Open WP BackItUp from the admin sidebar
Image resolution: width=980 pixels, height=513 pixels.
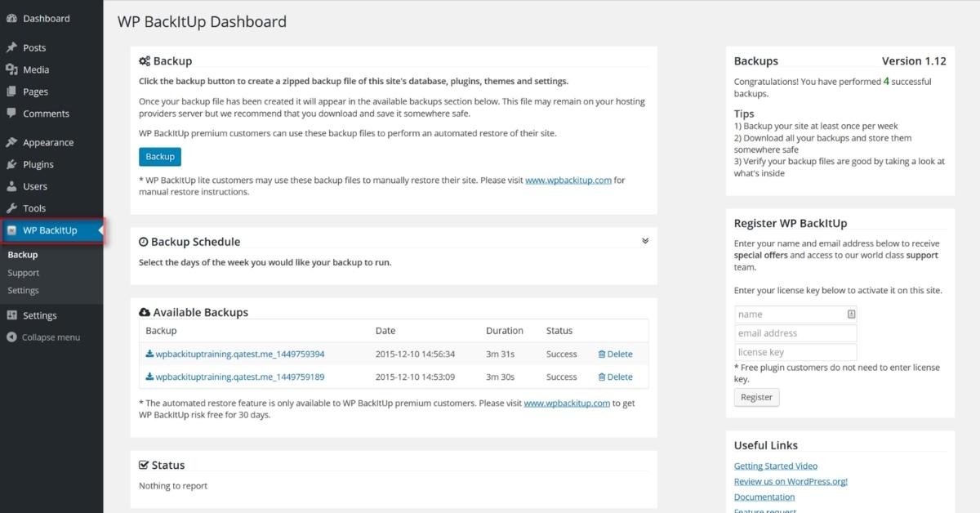(x=49, y=230)
